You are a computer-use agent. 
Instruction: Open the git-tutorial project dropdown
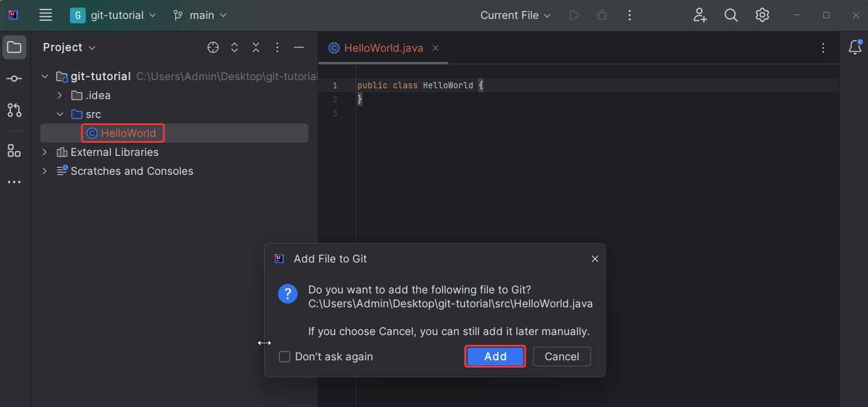point(113,15)
